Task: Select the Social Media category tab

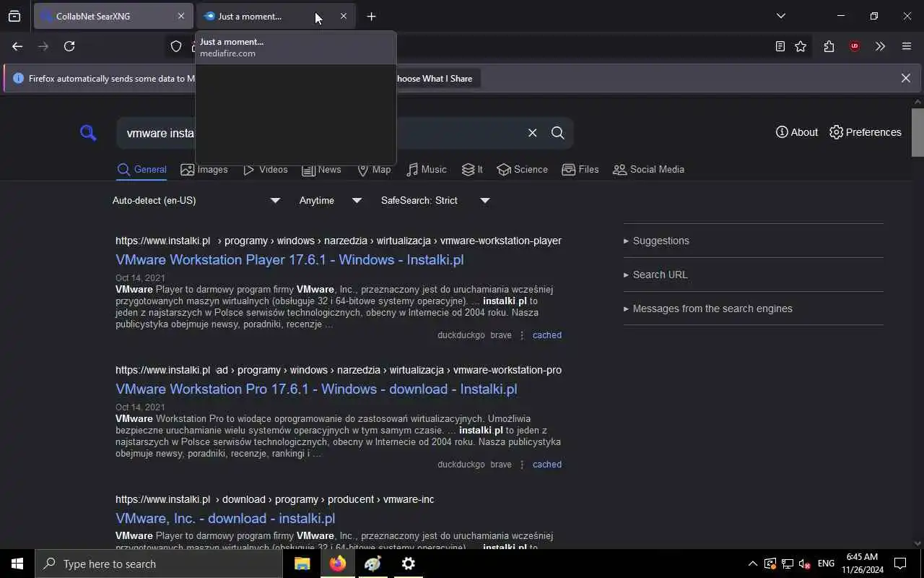Action: (649, 170)
